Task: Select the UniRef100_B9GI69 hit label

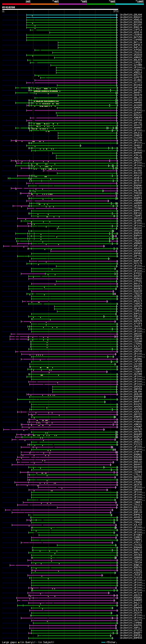Action: (131, 173)
